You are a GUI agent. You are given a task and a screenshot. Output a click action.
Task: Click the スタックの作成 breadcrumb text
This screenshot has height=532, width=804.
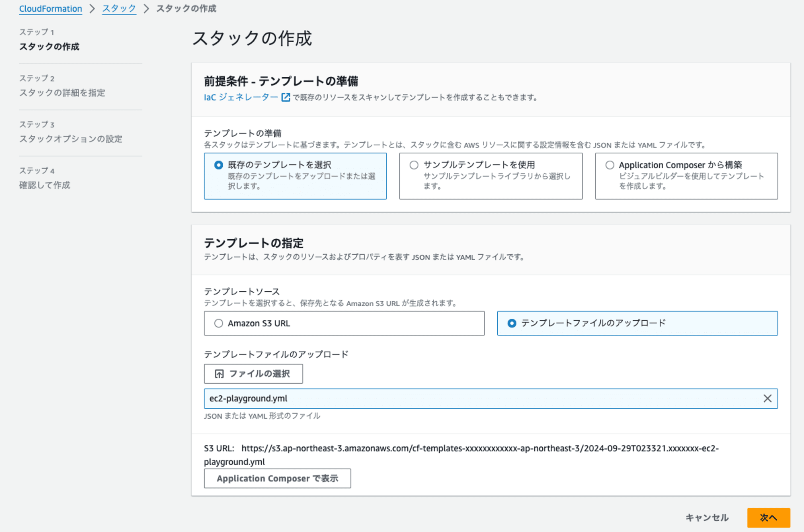[186, 8]
